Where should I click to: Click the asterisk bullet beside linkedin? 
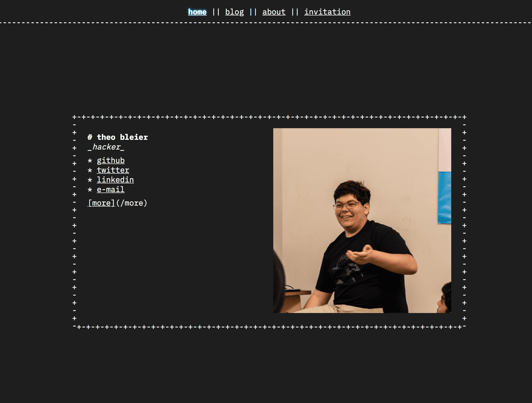click(x=90, y=180)
